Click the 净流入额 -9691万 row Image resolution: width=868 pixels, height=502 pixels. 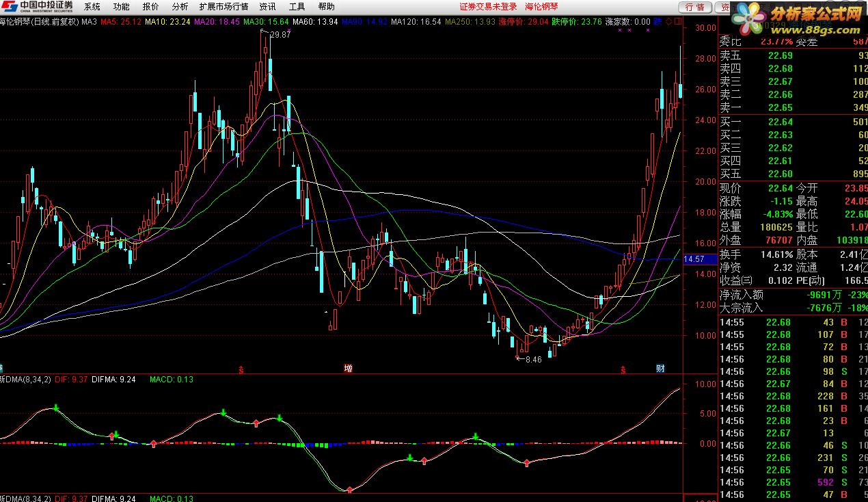[x=793, y=295]
